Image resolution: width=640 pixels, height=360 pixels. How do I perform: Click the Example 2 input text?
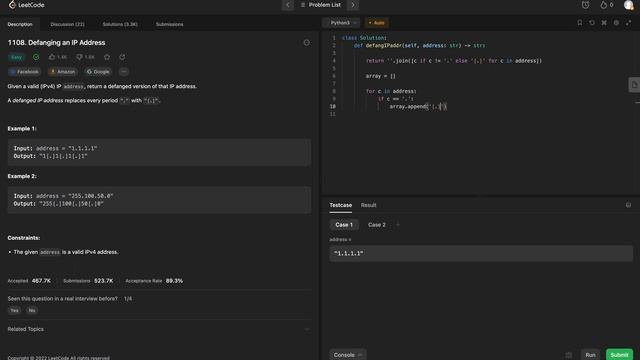[63, 196]
